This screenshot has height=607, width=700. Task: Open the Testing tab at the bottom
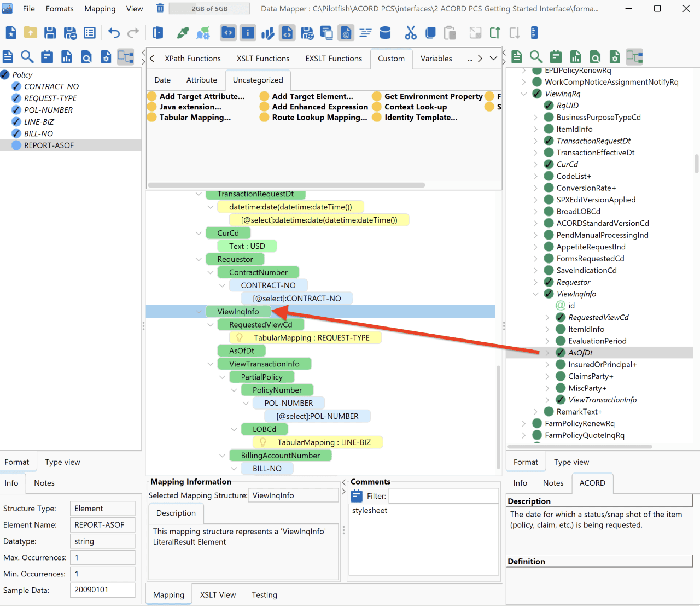click(264, 595)
